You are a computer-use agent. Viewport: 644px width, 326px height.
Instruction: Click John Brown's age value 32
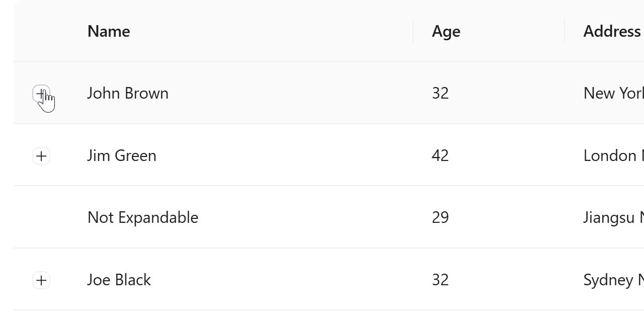coord(440,94)
